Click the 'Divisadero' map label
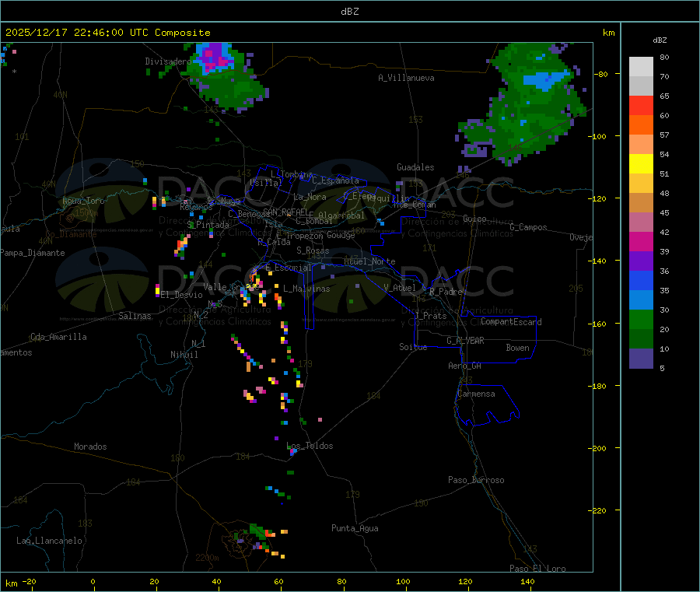 coord(167,61)
